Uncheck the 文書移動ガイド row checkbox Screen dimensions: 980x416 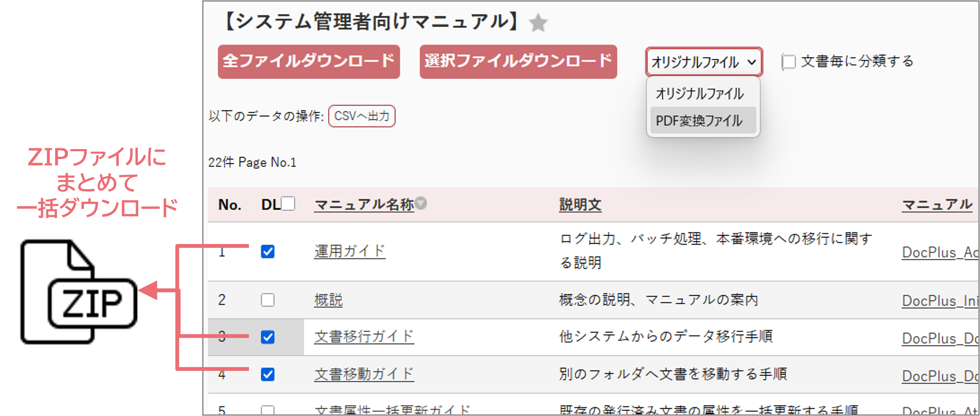[x=268, y=374]
